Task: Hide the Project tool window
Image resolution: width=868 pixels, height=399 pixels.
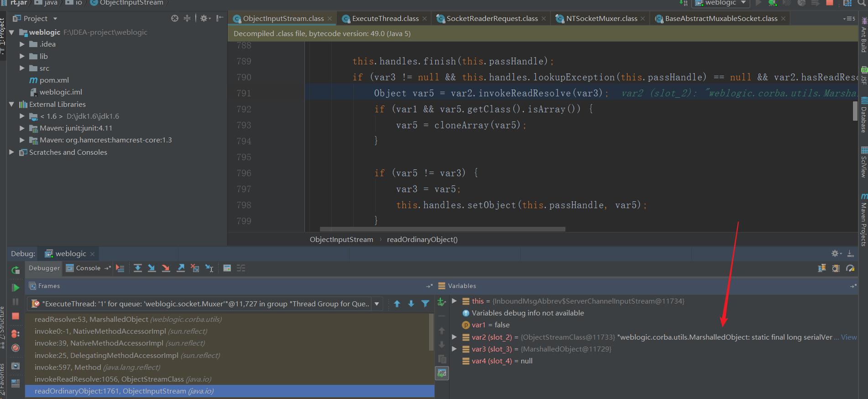Action: 220,18
